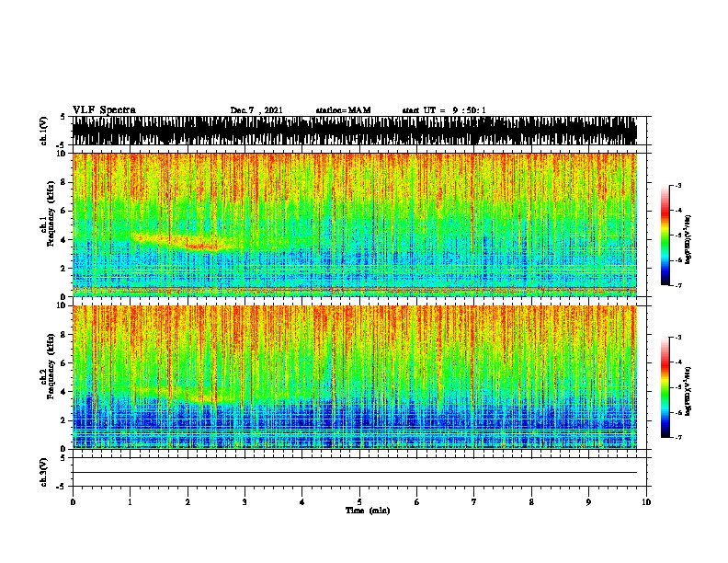Click time axis tick label '2'
The image size is (728, 563).
pyautogui.click(x=188, y=502)
